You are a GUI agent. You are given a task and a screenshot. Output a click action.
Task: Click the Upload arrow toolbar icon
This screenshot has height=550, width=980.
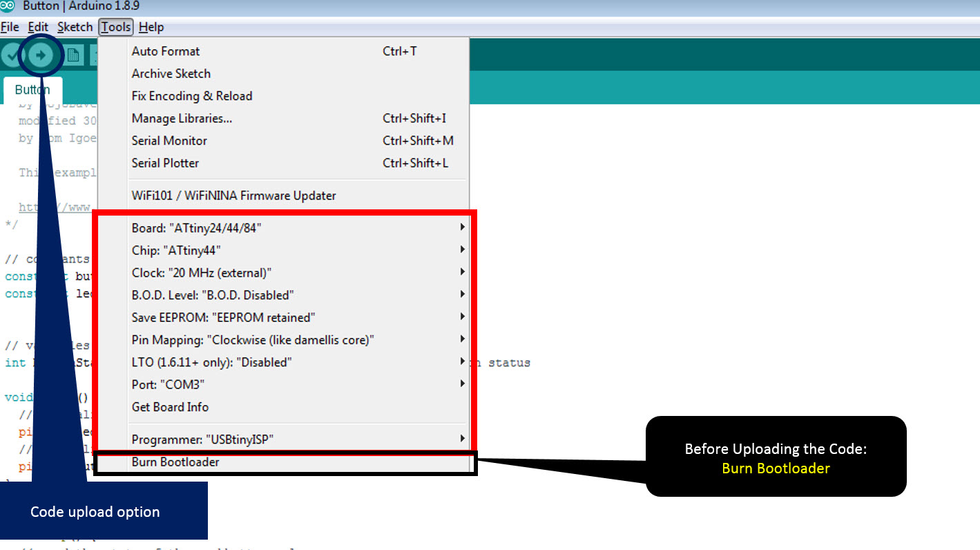coord(41,55)
